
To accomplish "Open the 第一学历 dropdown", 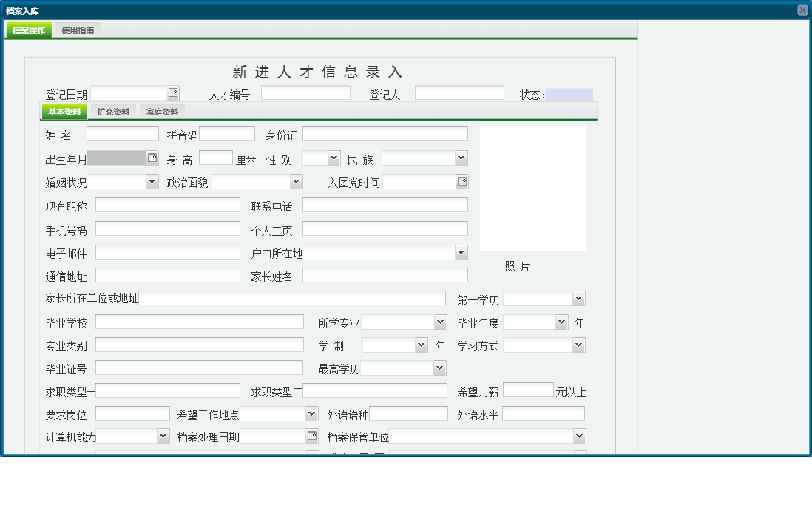I will pyautogui.click(x=578, y=299).
